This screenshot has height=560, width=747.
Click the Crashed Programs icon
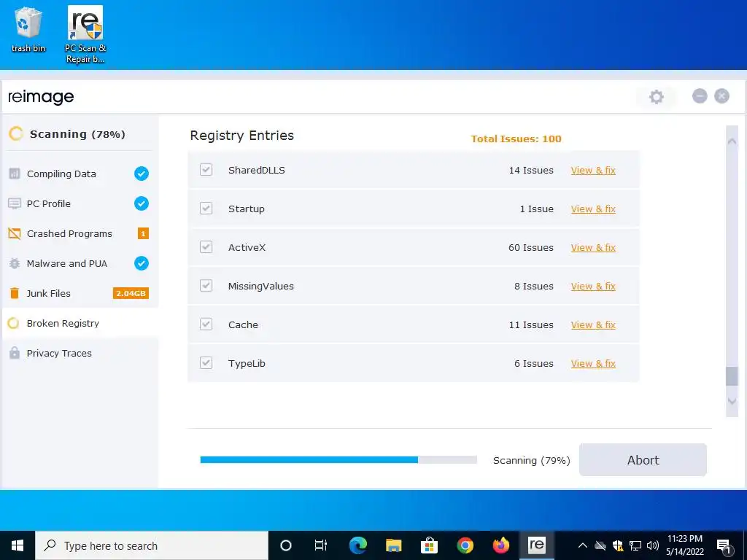[15, 233]
